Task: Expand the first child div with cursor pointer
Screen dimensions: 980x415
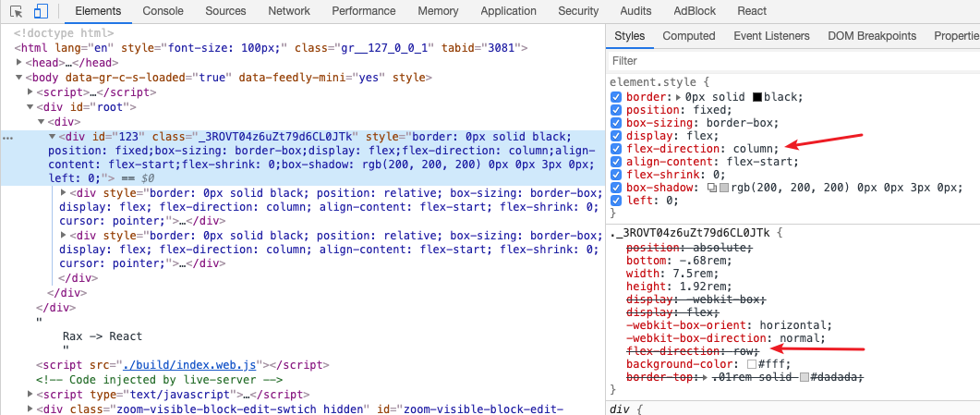Action: (x=63, y=192)
